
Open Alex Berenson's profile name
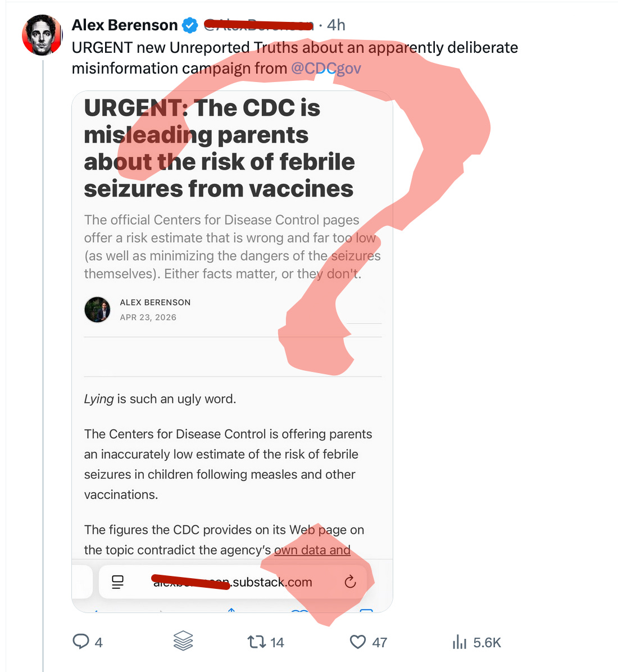[124, 25]
